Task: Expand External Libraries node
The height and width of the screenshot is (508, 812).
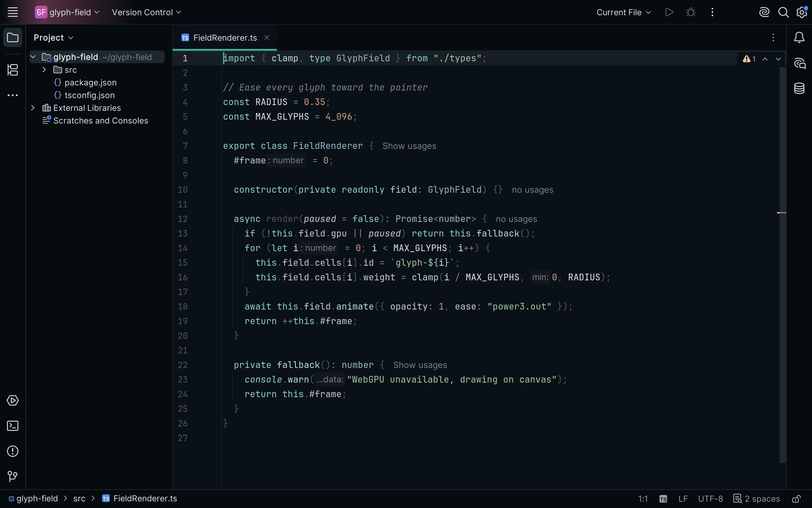Action: 33,108
